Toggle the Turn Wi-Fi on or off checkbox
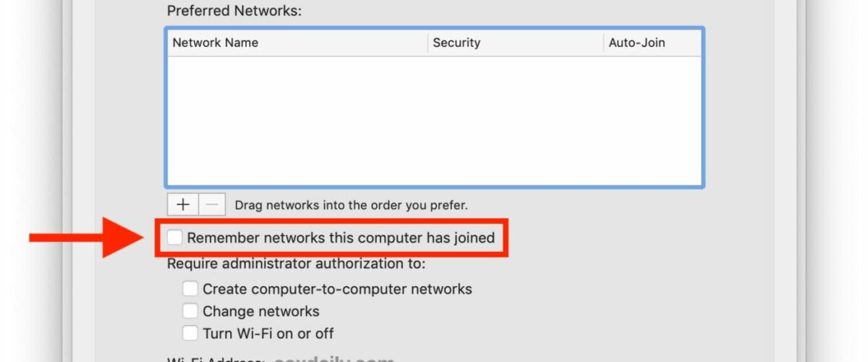Viewport: 868px width, 362px height. click(190, 333)
